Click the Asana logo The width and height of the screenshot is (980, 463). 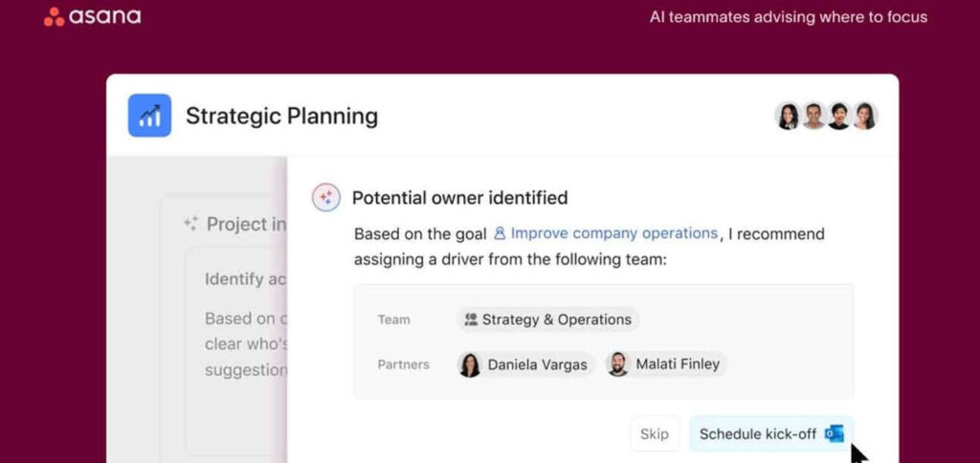tap(93, 17)
